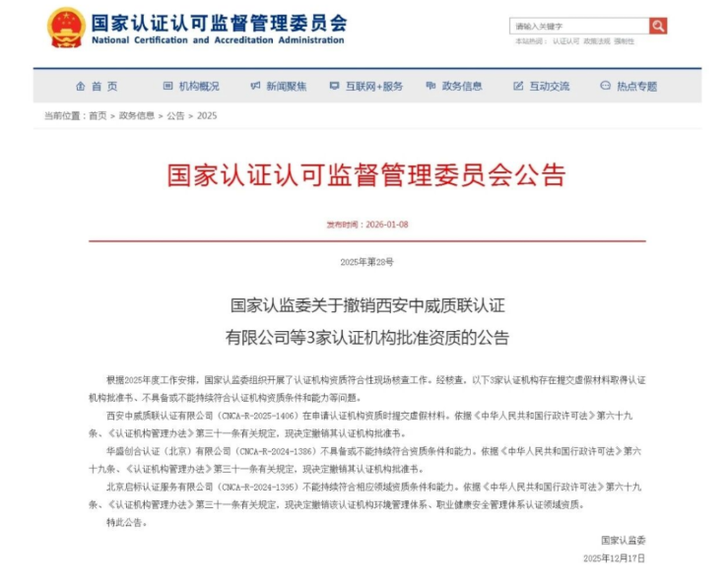The width and height of the screenshot is (727, 588).
Task: Click the edit icon beside 互动交流
Action: click(x=518, y=86)
